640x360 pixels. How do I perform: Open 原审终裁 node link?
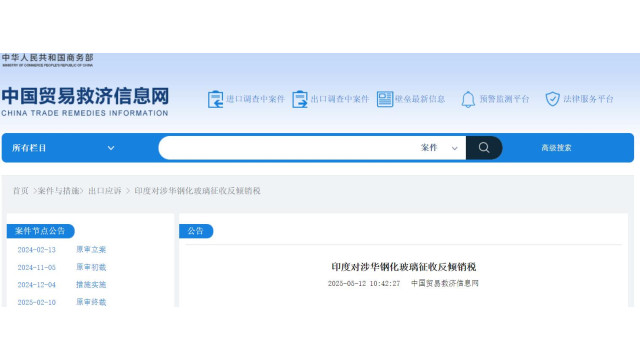[x=91, y=302]
